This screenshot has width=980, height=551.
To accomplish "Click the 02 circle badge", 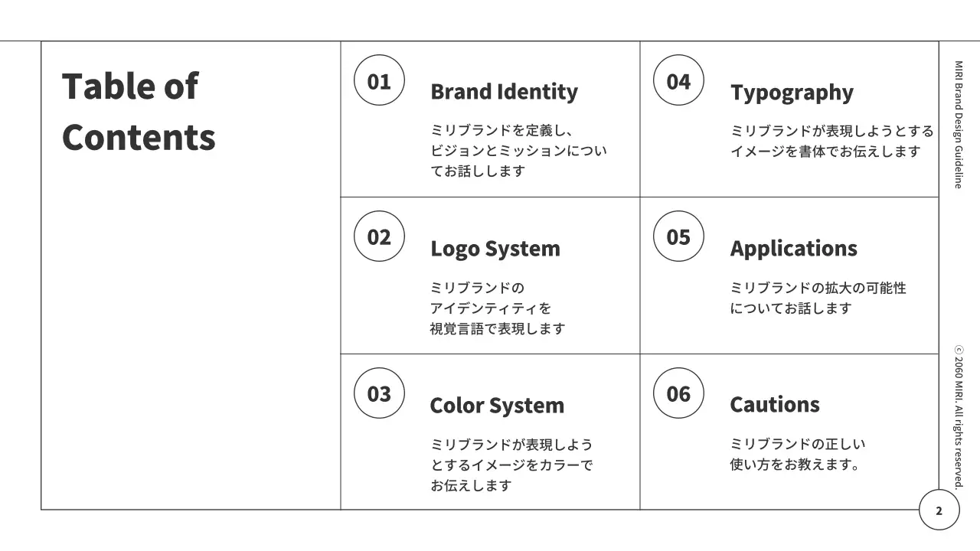I will coord(379,236).
